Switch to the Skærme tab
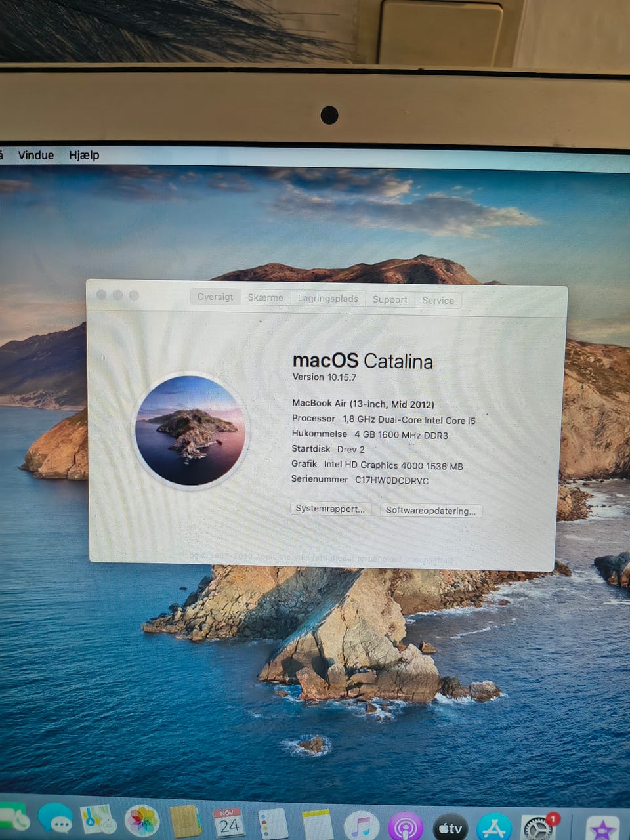The image size is (630, 840). pyautogui.click(x=265, y=297)
